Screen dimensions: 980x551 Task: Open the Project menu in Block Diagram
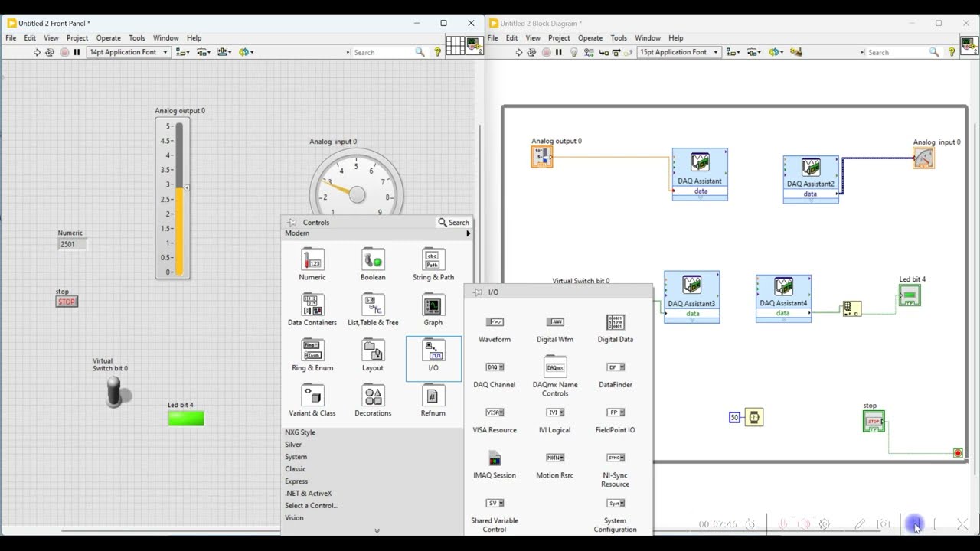click(559, 37)
